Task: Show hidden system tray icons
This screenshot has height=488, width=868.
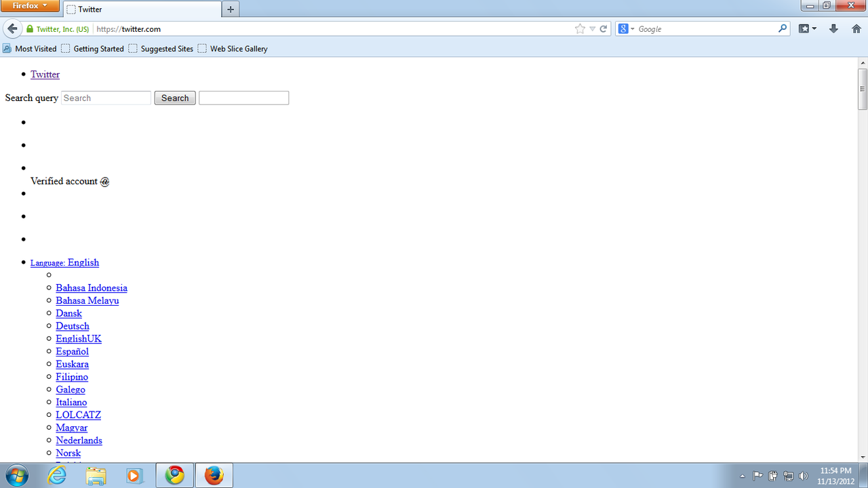Action: pos(743,476)
